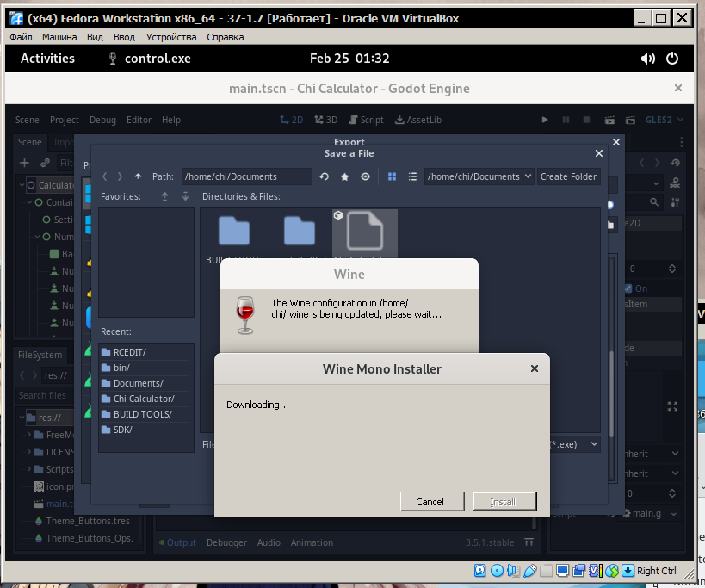This screenshot has width=705, height=588.
Task: Open Godot Help menu
Action: coord(171,120)
